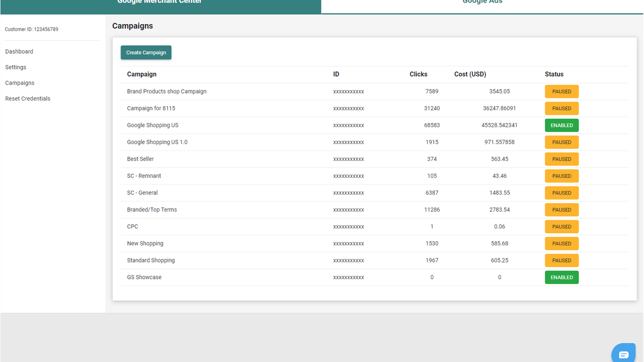The height and width of the screenshot is (362, 644).
Task: Click the Branded/Top Terms campaign name
Action: [152, 210]
